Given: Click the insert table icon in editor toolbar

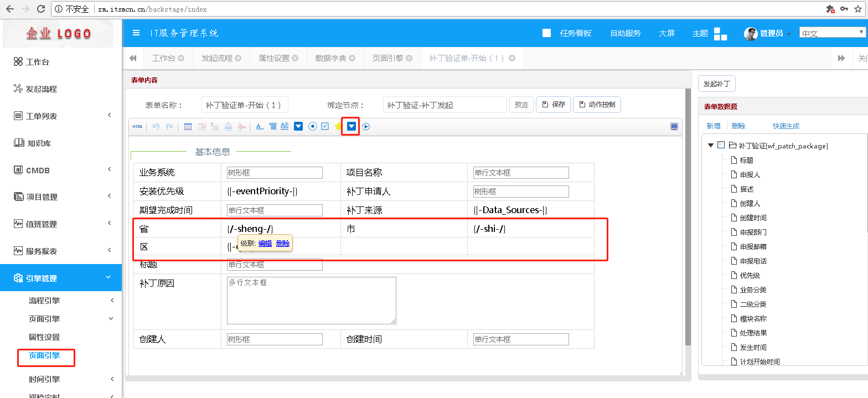Looking at the screenshot, I should (188, 127).
